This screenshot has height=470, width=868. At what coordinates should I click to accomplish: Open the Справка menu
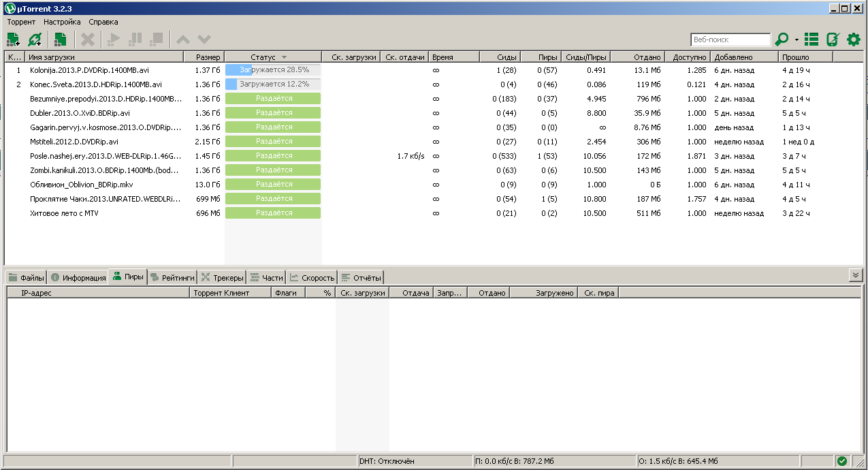103,22
